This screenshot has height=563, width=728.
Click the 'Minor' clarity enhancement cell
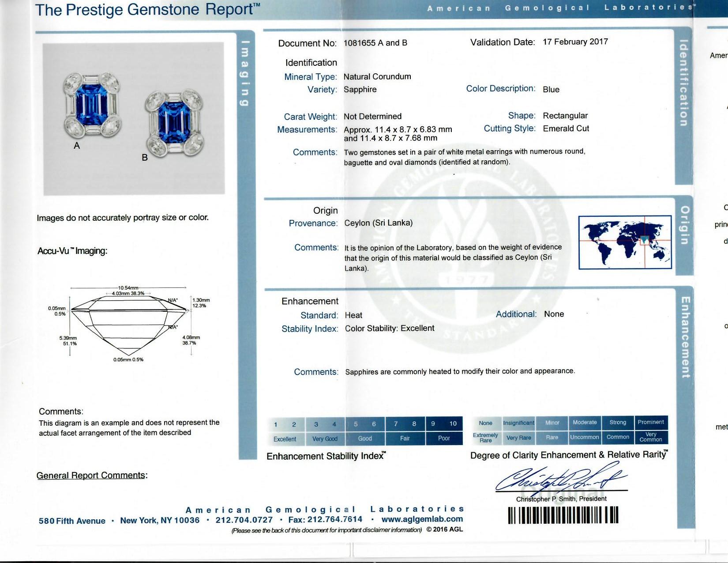(552, 423)
